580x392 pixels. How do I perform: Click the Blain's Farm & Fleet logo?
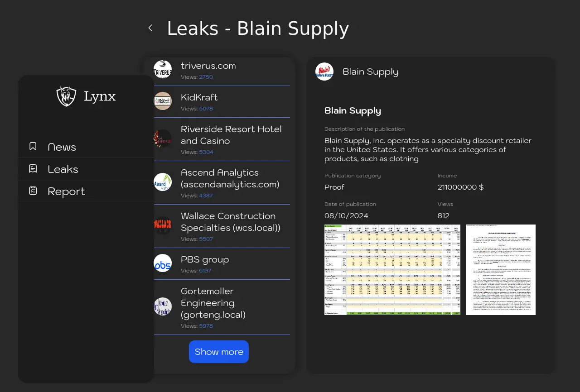pos(324,72)
